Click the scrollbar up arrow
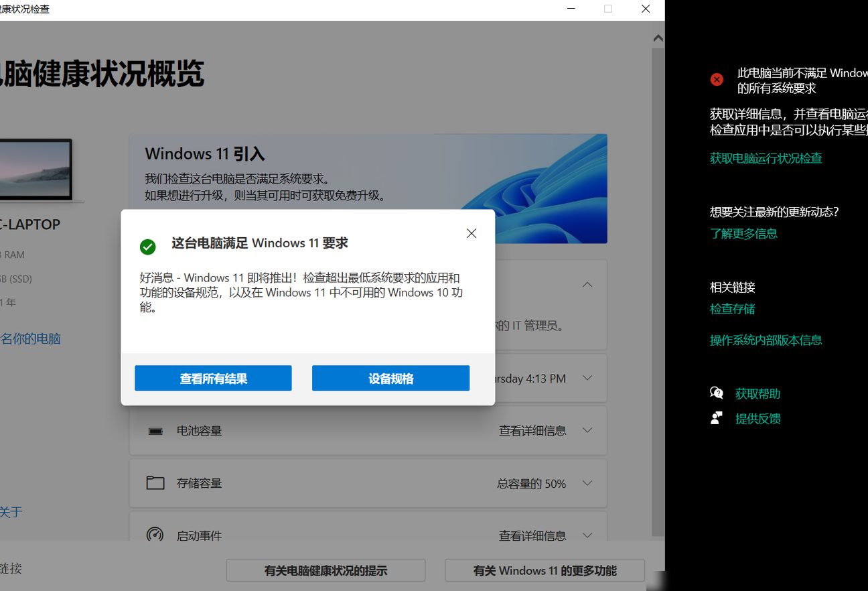 click(658, 38)
